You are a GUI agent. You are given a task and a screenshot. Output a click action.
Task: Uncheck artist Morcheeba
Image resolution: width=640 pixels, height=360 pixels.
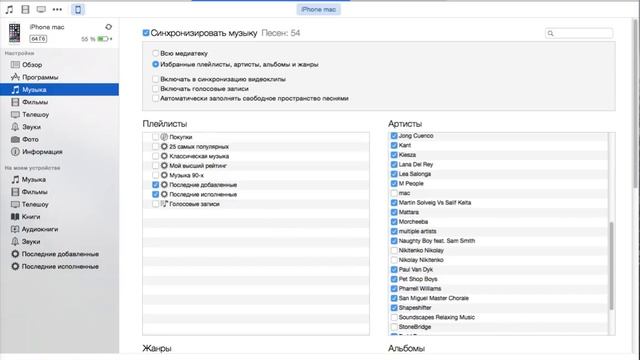pos(394,222)
